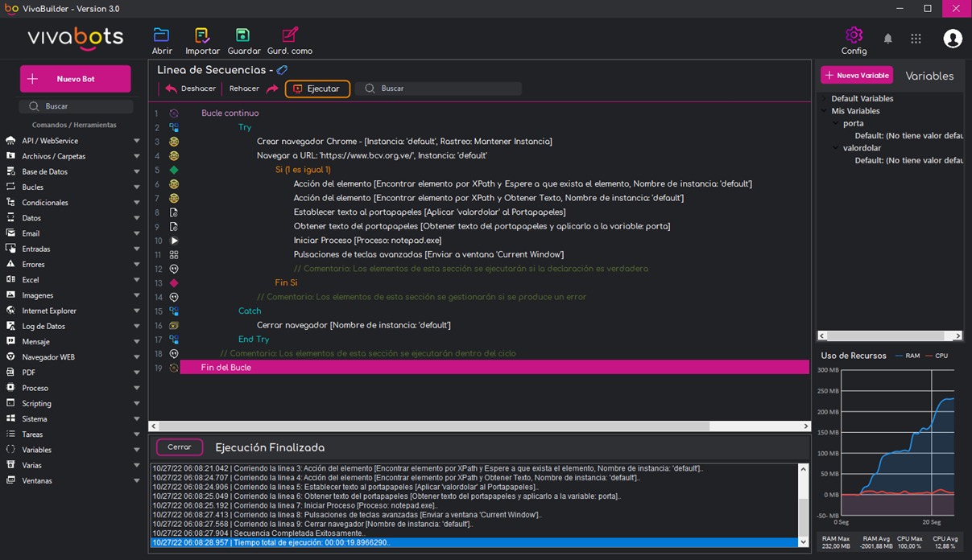Viewport: 972px width, 560px height.
Task: Save the bot with Guardar
Action: [242, 35]
